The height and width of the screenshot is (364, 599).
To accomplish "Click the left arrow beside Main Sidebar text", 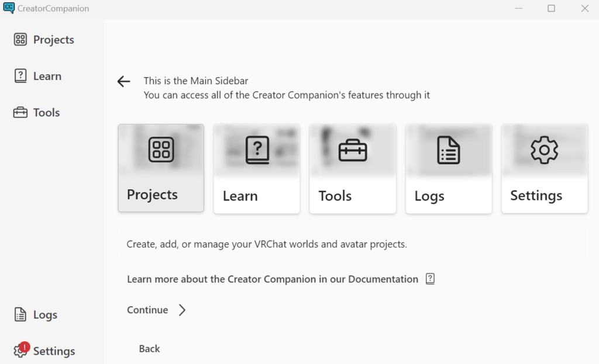I will click(x=123, y=82).
